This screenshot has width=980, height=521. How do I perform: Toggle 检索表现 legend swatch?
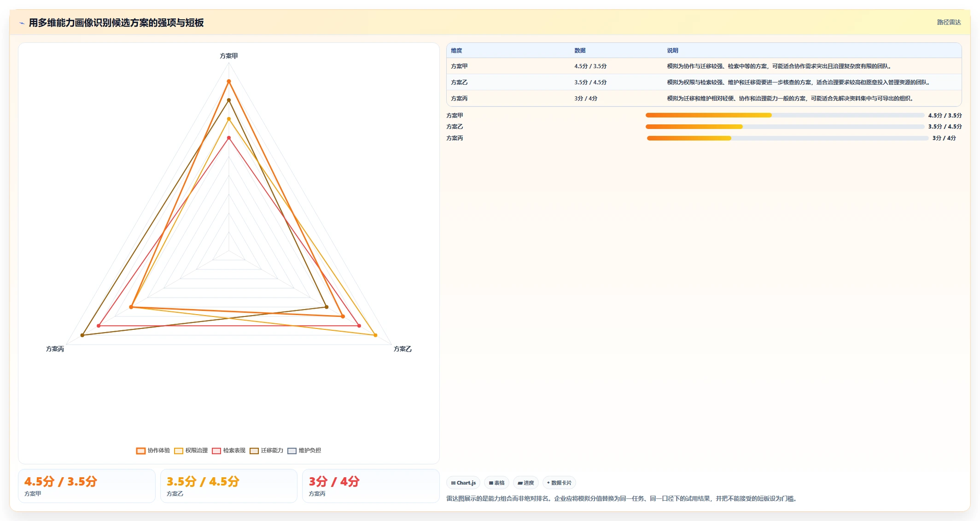(x=216, y=451)
